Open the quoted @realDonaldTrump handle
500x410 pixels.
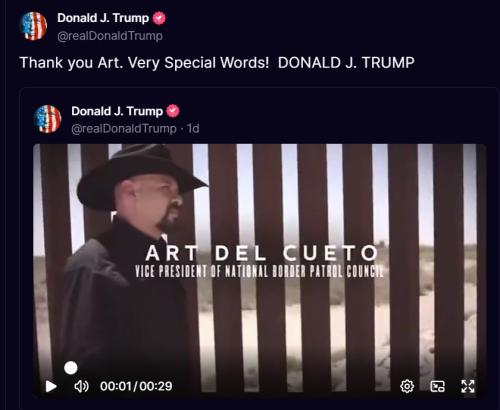point(124,128)
